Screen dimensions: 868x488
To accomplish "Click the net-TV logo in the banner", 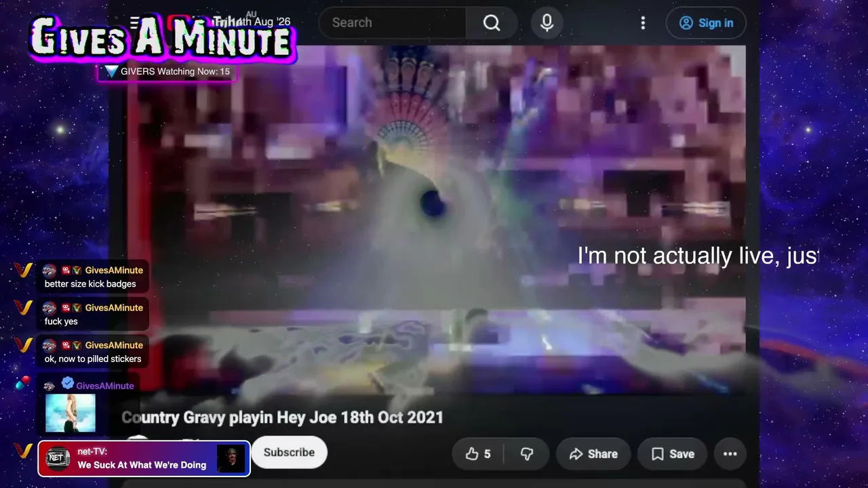I will click(58, 459).
